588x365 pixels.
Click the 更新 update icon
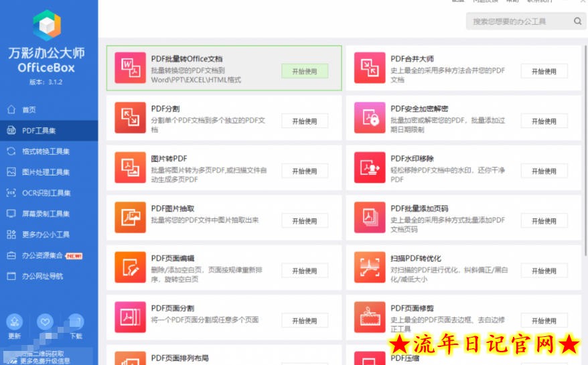point(14,322)
